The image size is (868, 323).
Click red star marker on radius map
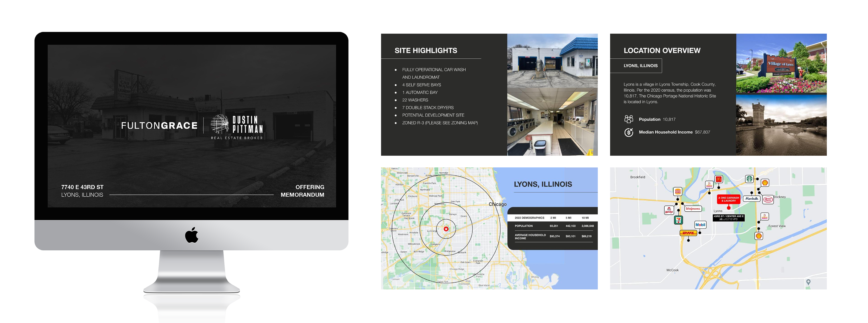click(446, 229)
